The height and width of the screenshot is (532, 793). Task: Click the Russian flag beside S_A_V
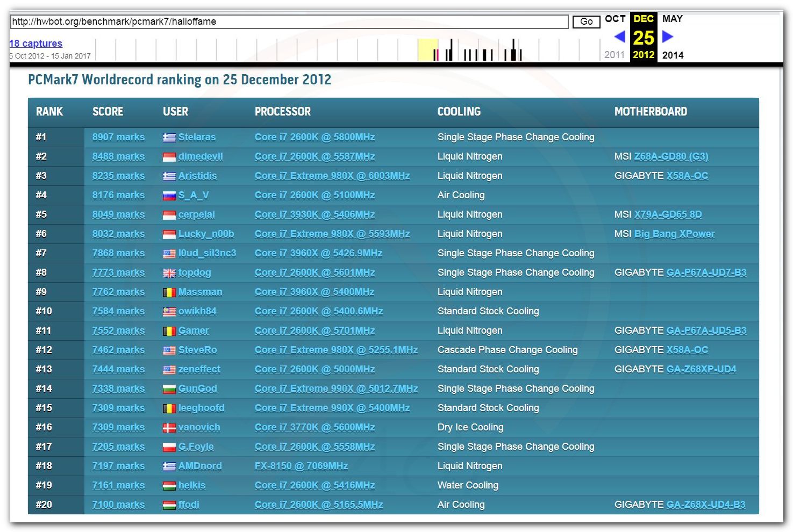(169, 196)
